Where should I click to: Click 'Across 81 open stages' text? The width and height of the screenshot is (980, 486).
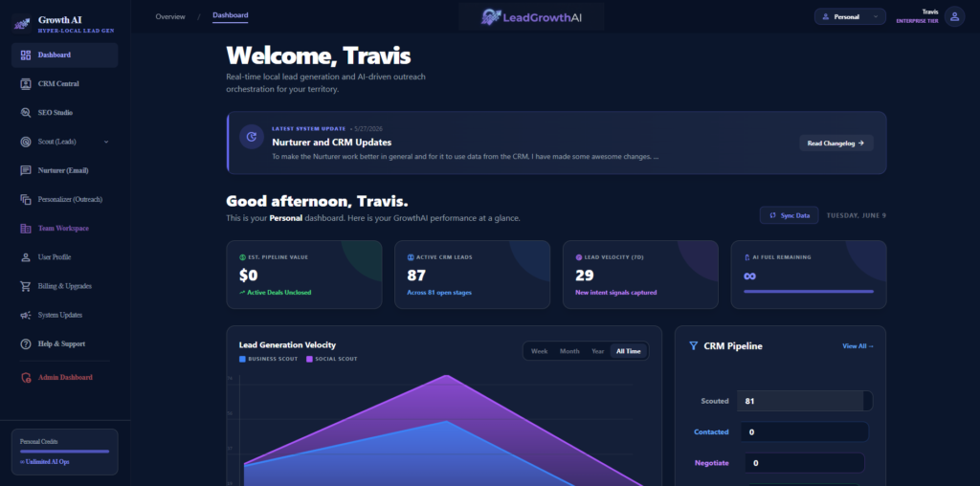439,293
